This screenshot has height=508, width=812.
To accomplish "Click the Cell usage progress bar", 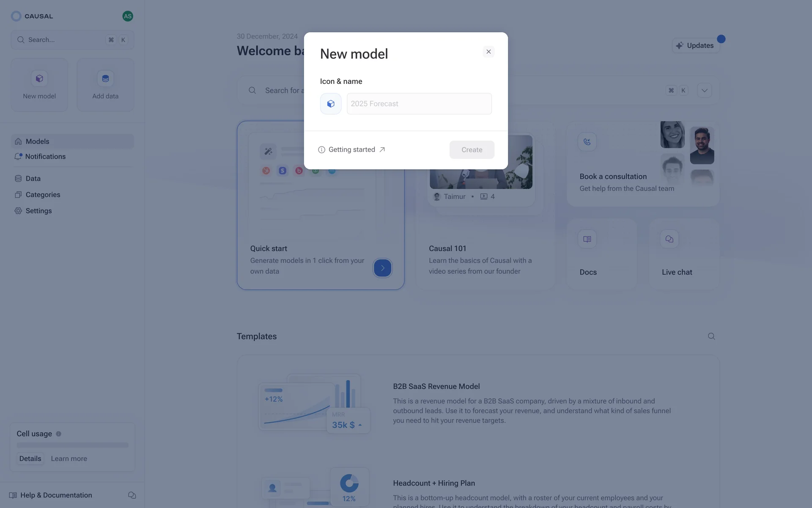I will click(x=72, y=445).
